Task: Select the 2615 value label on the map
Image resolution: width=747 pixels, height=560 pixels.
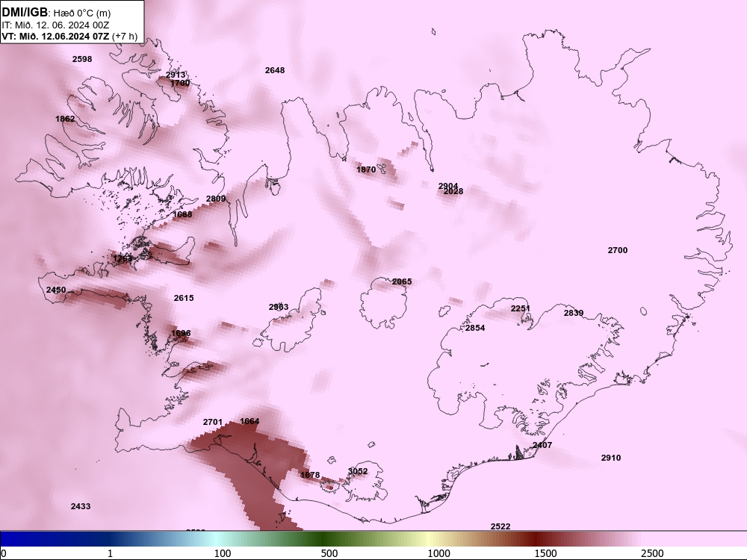Action: tap(184, 298)
